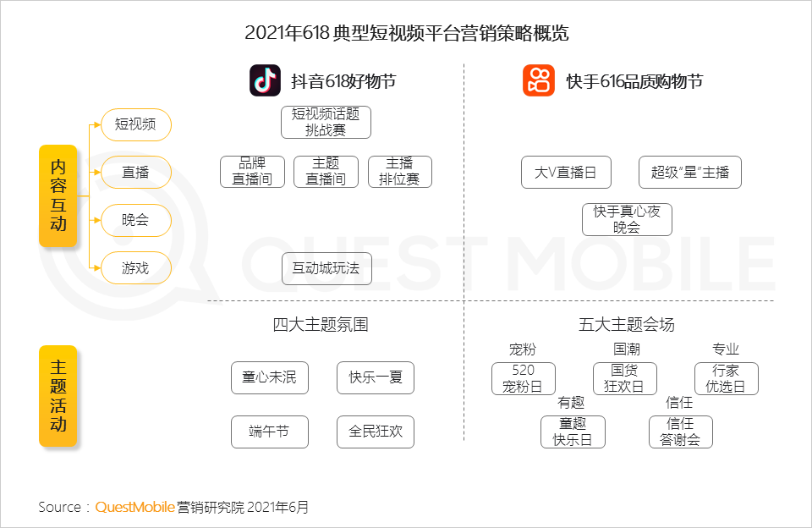Screen dimensions: 812x528
Task: Click the yellow 内容互动 block
Action: 58,195
